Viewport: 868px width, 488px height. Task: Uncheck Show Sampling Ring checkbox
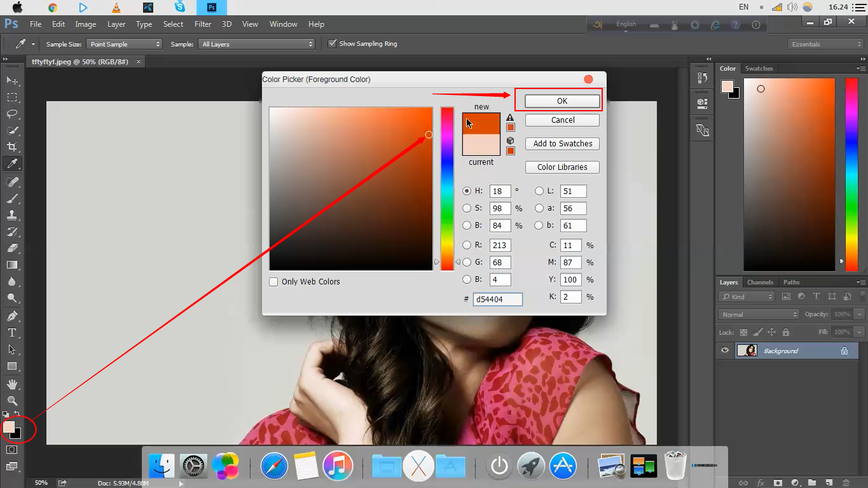(x=332, y=44)
